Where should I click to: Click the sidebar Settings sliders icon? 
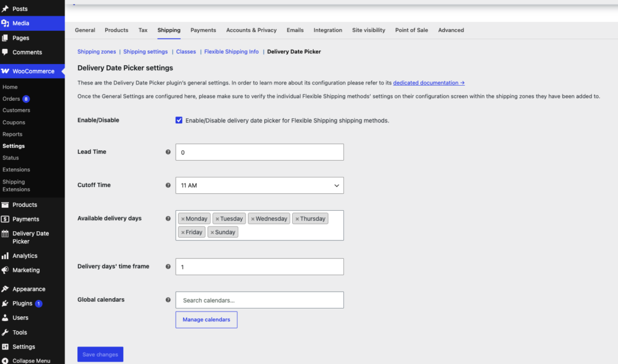[5, 346]
